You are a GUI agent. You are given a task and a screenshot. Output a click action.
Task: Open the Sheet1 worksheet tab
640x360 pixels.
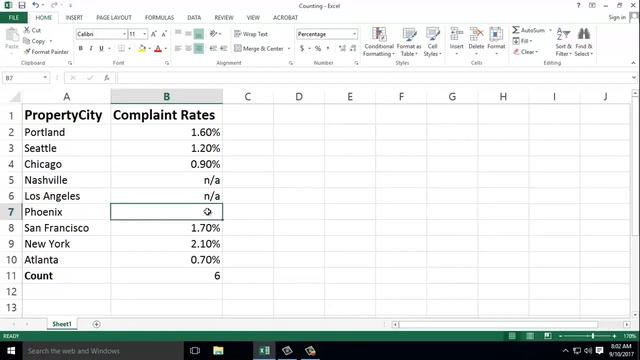pos(62,324)
